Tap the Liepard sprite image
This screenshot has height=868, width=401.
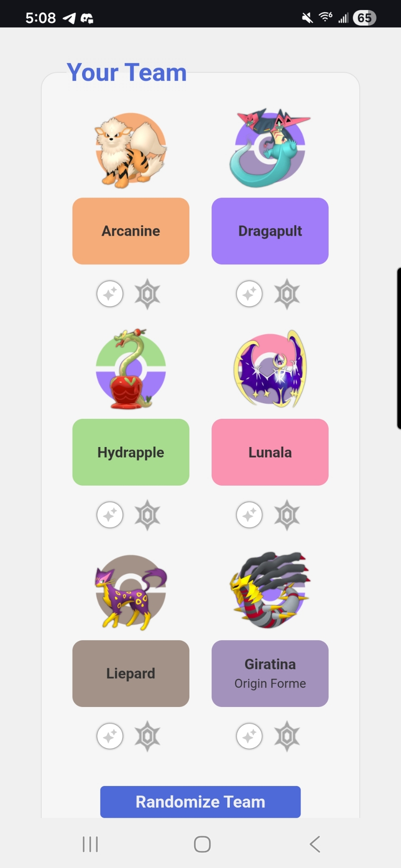[x=131, y=592]
